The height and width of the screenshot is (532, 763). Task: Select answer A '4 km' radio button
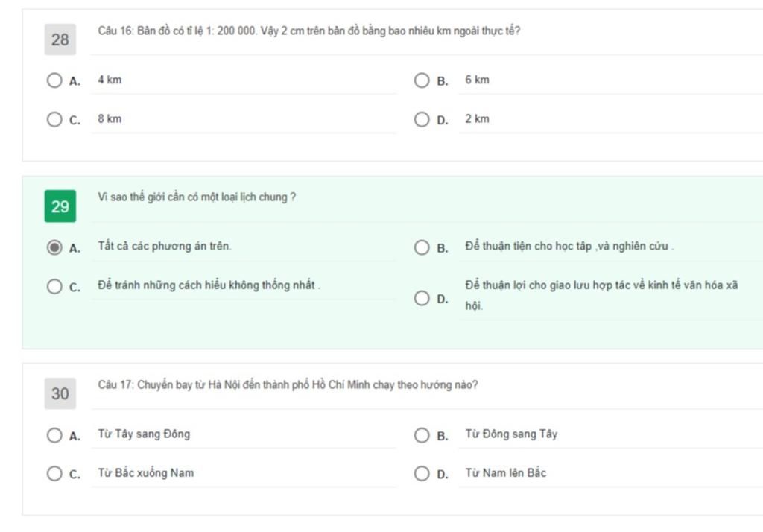[x=54, y=80]
